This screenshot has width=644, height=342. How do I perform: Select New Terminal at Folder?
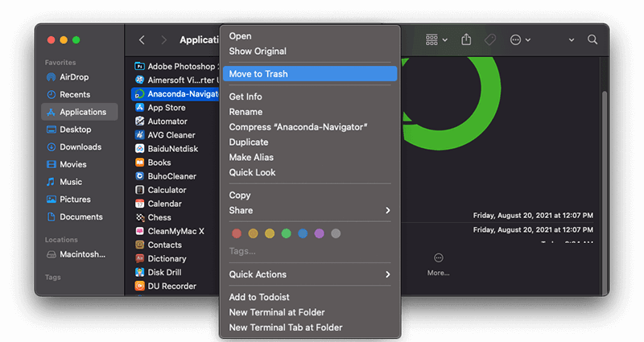(310, 312)
